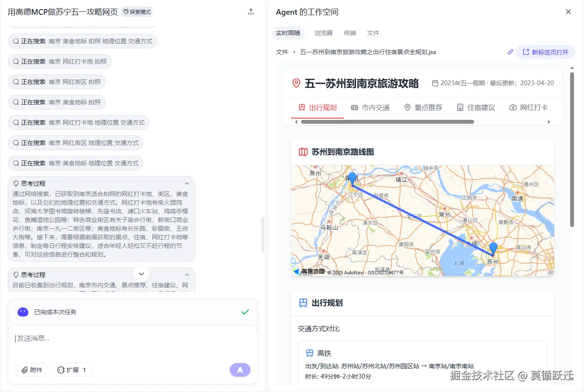Click the chat title 用高德MCP做苏宁五一攻略网页

click(x=63, y=12)
